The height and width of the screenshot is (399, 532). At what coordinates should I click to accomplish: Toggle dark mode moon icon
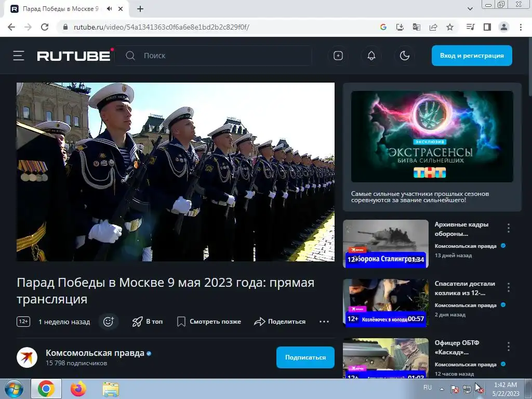(x=405, y=56)
